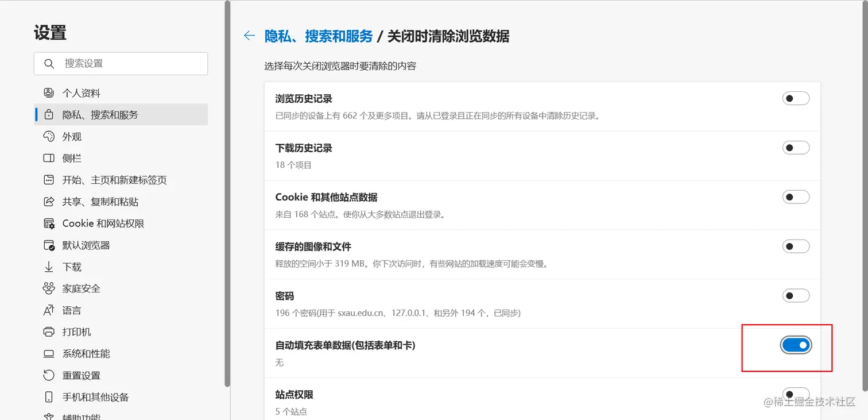Disable 自动填充表单数据 switch
Image resolution: width=868 pixels, height=420 pixels.
796,345
